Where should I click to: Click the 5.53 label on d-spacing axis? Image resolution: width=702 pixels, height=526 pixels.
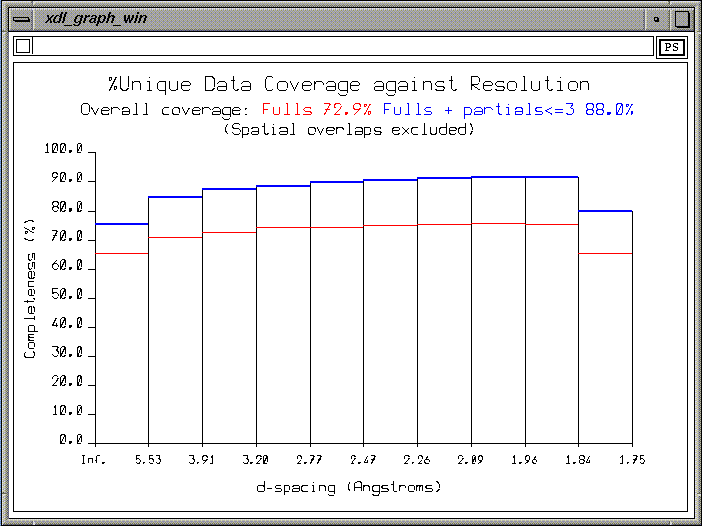point(148,459)
